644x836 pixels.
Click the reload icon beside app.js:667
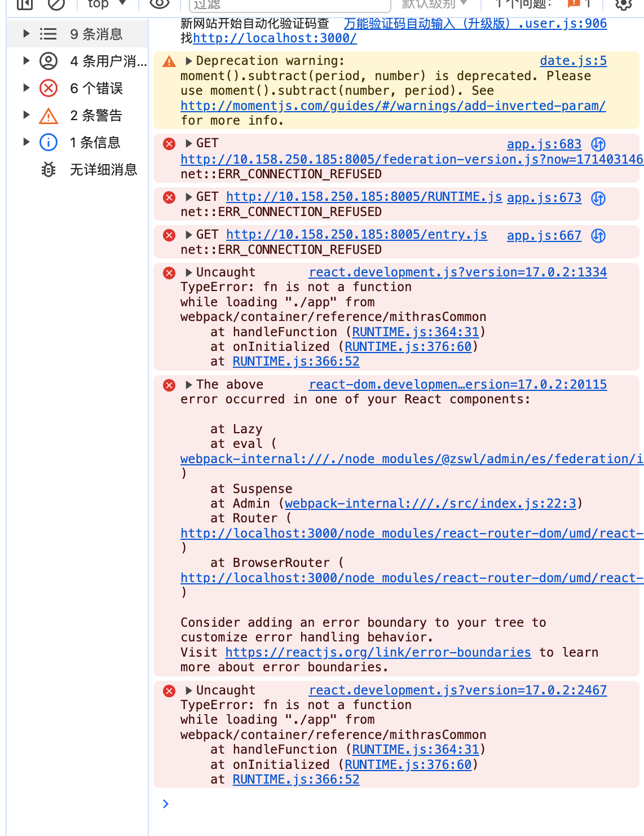[x=598, y=236]
